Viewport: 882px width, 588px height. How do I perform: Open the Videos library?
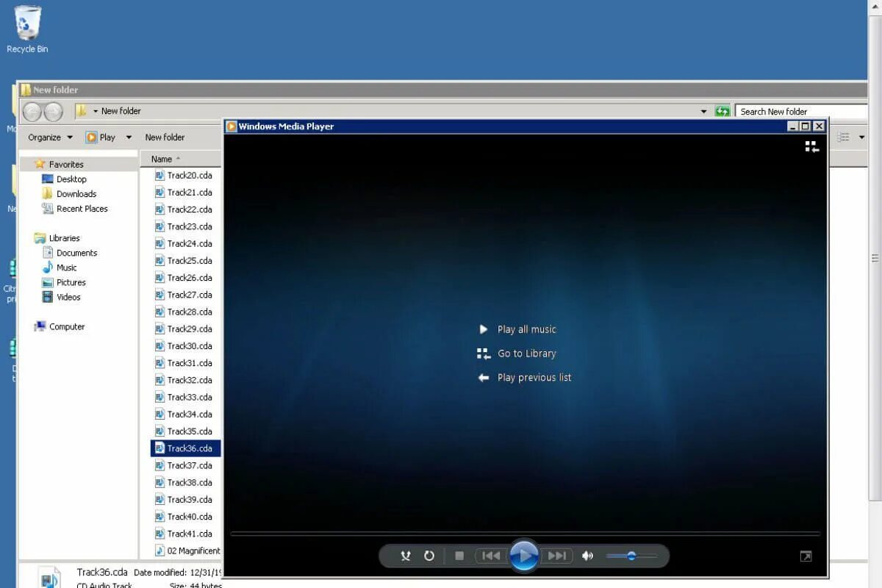61,297
